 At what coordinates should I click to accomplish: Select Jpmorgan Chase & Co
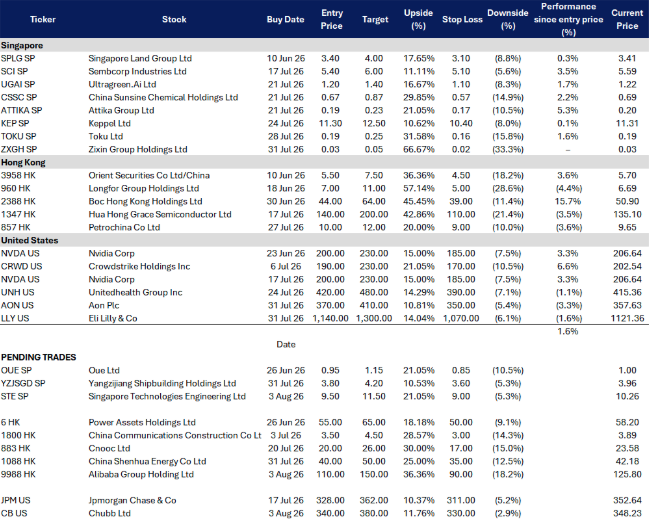pos(132,501)
